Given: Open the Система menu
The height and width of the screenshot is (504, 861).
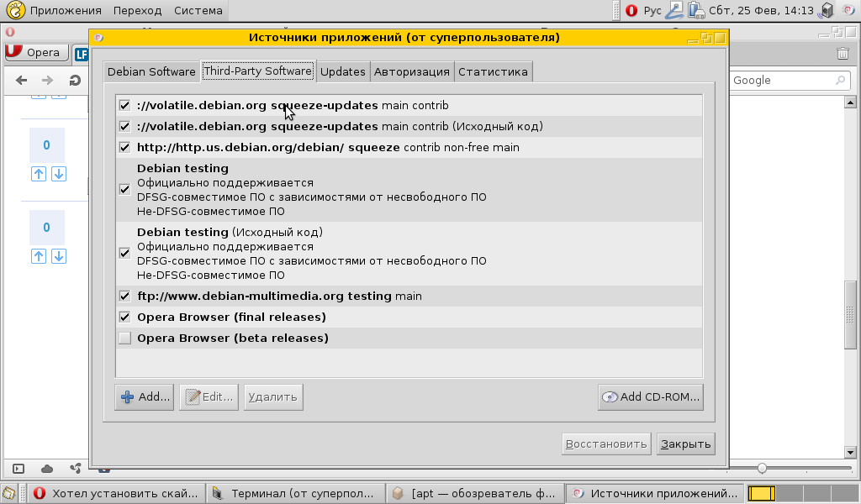Looking at the screenshot, I should [x=198, y=10].
